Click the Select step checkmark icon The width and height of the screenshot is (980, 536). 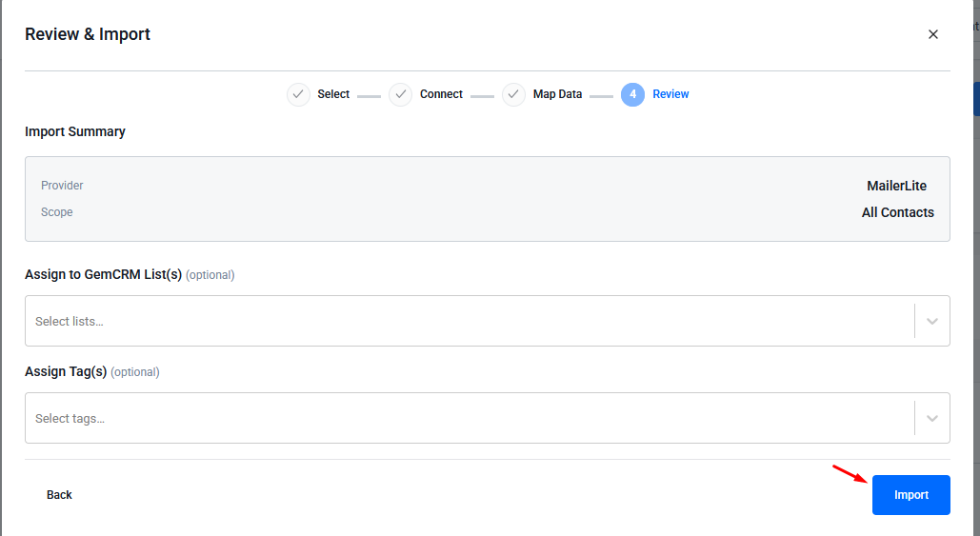pos(298,94)
